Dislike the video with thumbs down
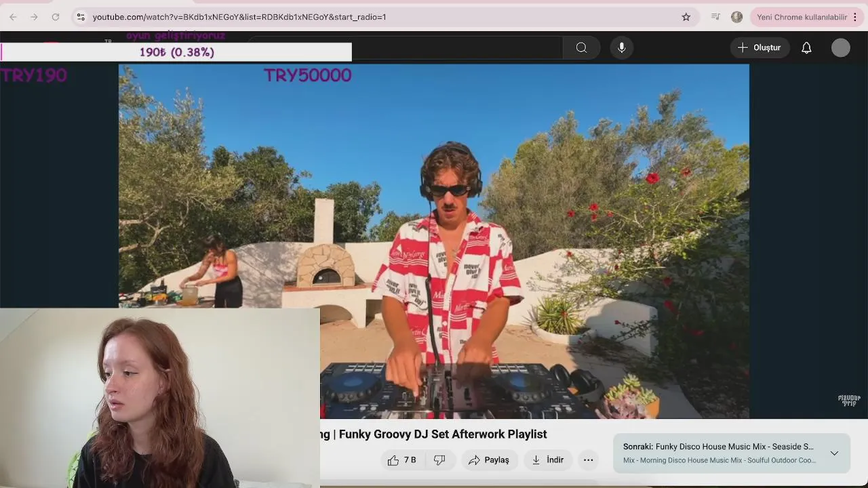This screenshot has width=868, height=488. pyautogui.click(x=439, y=460)
